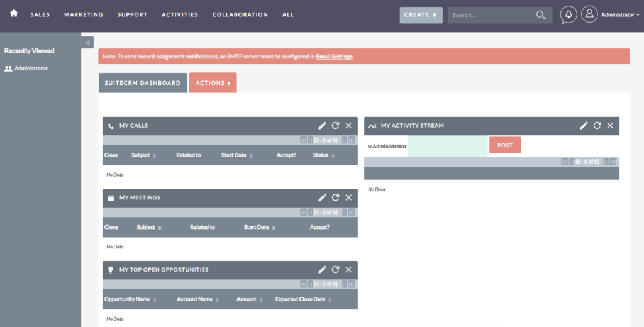
Task: Open the Administrator user dropdown
Action: 619,14
